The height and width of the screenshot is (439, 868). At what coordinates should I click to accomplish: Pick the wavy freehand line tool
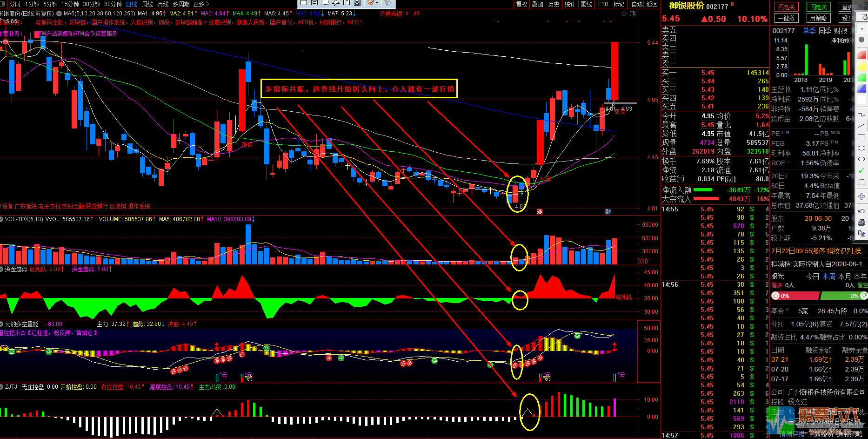pos(861,115)
